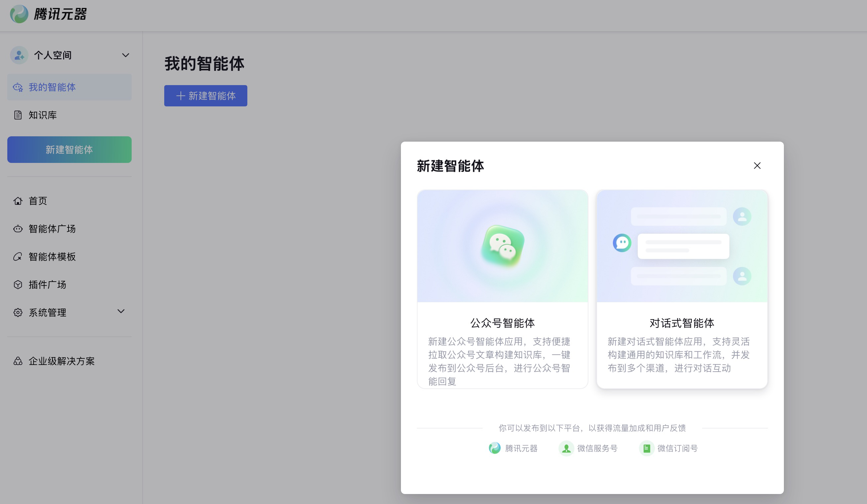867x504 pixels.
Task: Close the 新建智能体 dialog
Action: pyautogui.click(x=757, y=166)
